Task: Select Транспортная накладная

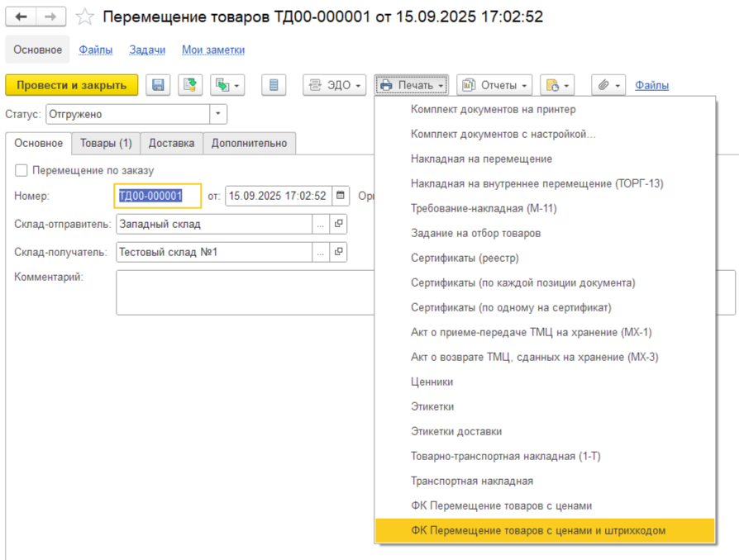Action: coord(545,481)
